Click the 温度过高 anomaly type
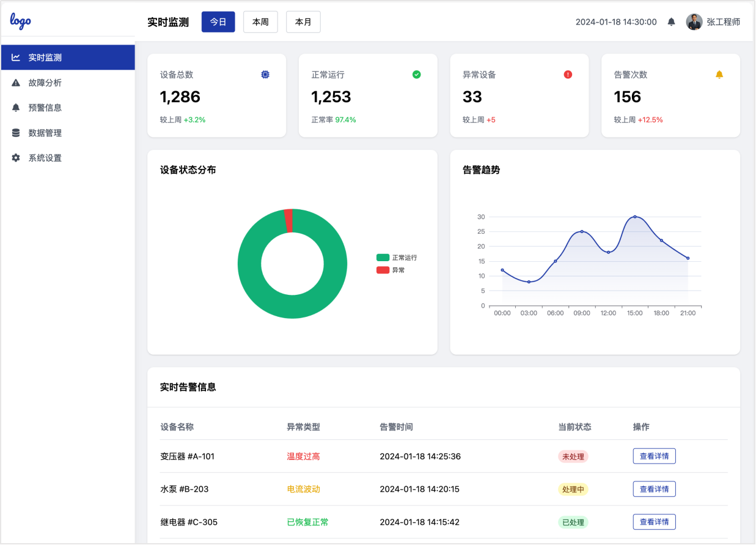Image resolution: width=756 pixels, height=545 pixels. tap(304, 457)
